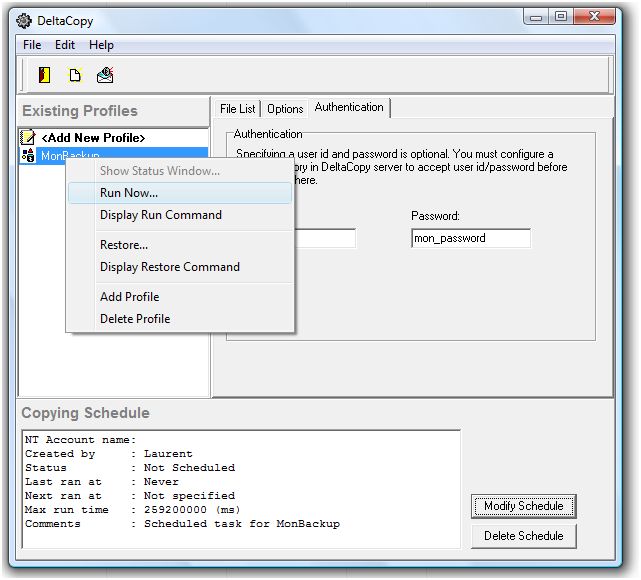Select Add Profile from the context menu

pos(180,297)
